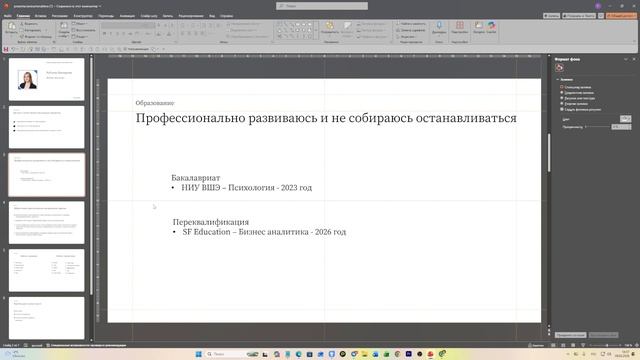640x360 pixels.
Task: Switch to Normal view icon in status bar
Action: (x=553, y=345)
